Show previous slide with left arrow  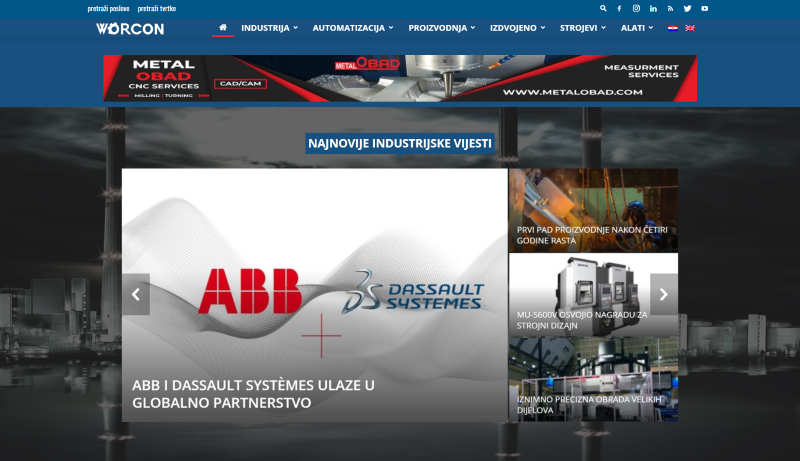pyautogui.click(x=136, y=294)
